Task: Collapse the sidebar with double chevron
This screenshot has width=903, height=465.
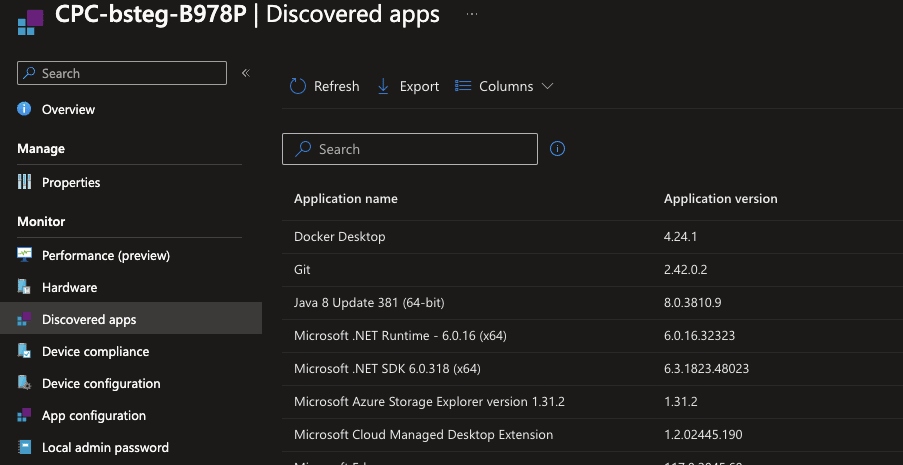Action: 245,73
